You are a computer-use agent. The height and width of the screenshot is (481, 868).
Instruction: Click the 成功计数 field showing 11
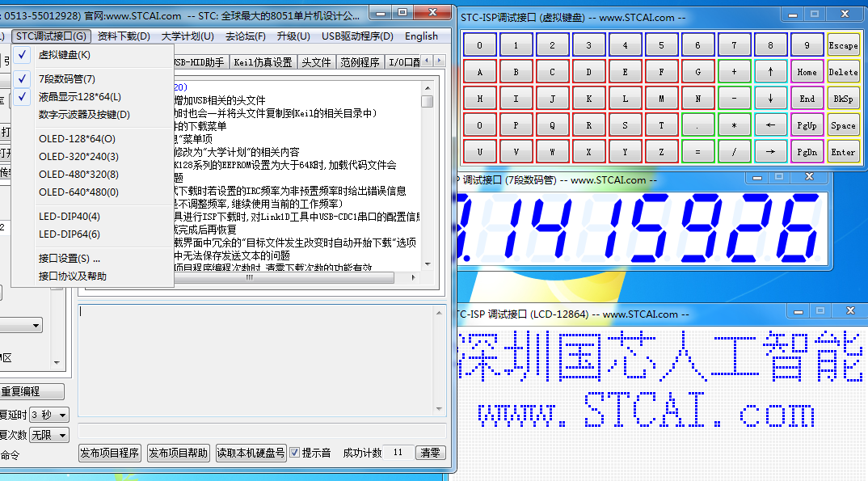pyautogui.click(x=398, y=452)
